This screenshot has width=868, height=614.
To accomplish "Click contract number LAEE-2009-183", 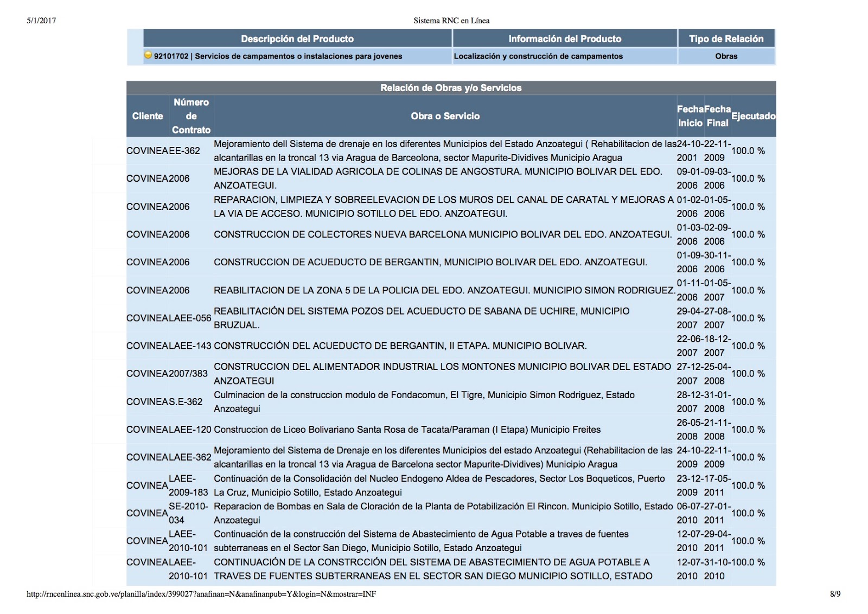I will click(x=188, y=485).
